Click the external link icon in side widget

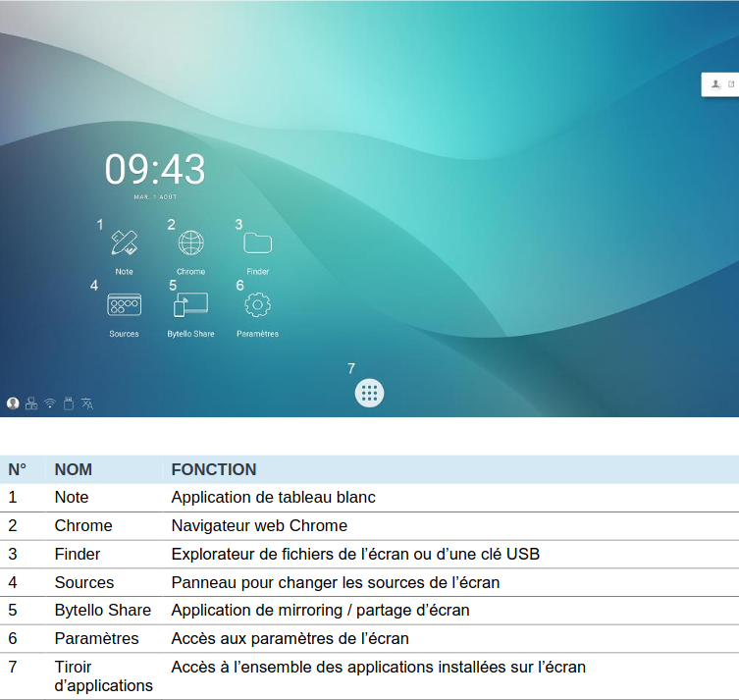click(x=731, y=84)
